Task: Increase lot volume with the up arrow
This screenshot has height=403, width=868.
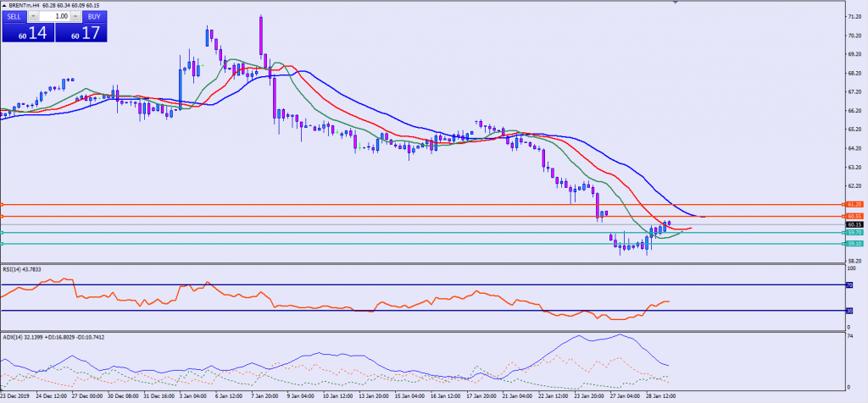Action: coord(75,16)
